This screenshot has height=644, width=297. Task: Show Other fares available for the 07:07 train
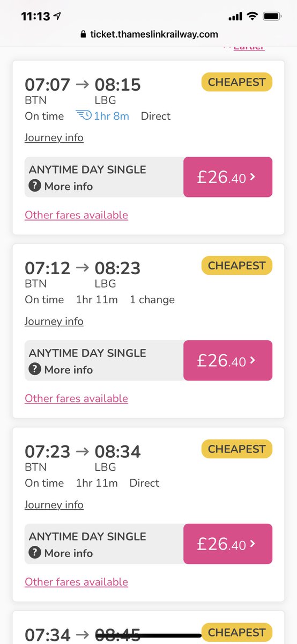[x=76, y=215]
